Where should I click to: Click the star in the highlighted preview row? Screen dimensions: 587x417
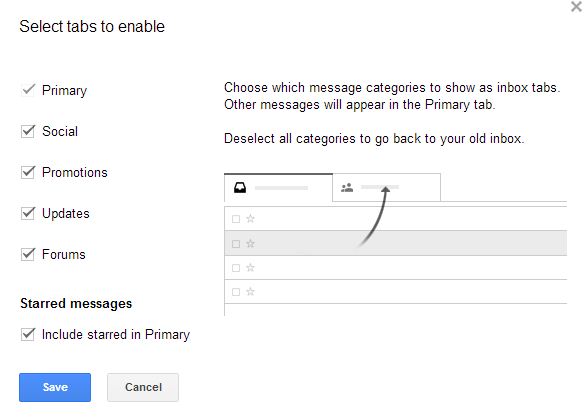pos(250,244)
